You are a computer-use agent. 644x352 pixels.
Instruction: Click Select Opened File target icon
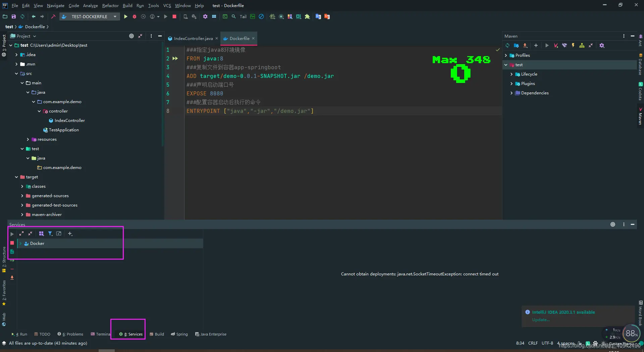pyautogui.click(x=131, y=36)
